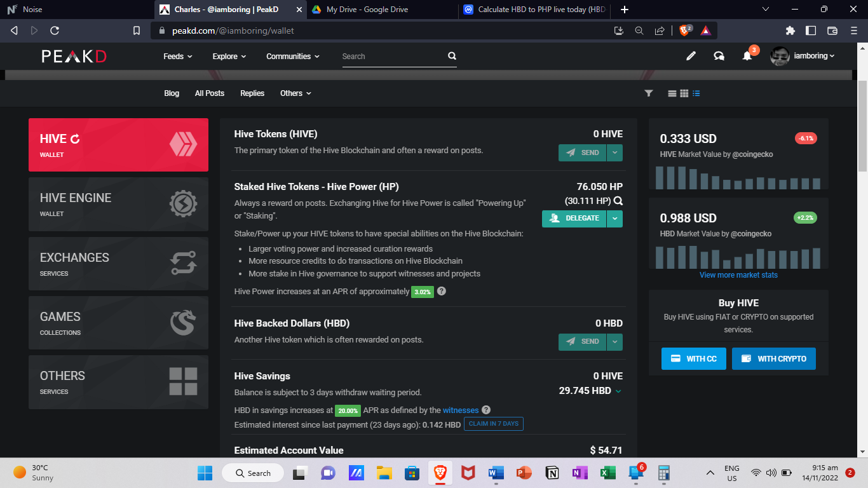Image resolution: width=868 pixels, height=488 pixels.
Task: Open the compose post pencil icon
Action: coord(691,56)
